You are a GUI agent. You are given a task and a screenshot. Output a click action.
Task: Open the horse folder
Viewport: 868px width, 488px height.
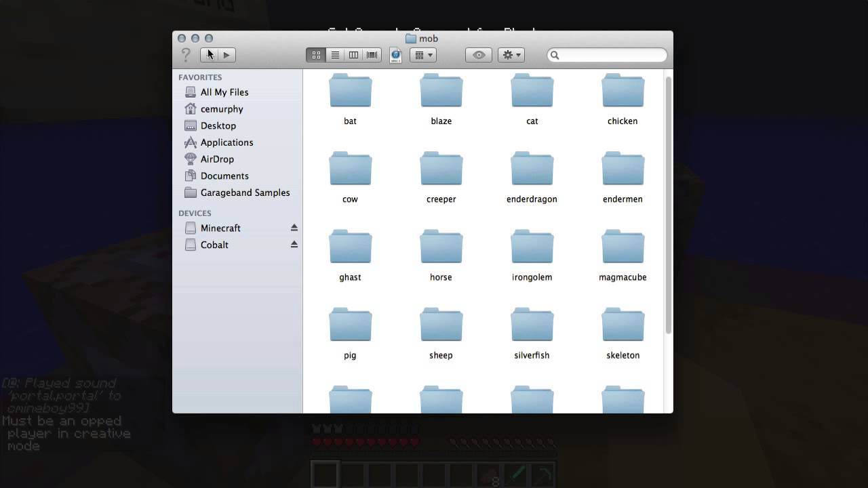click(441, 247)
